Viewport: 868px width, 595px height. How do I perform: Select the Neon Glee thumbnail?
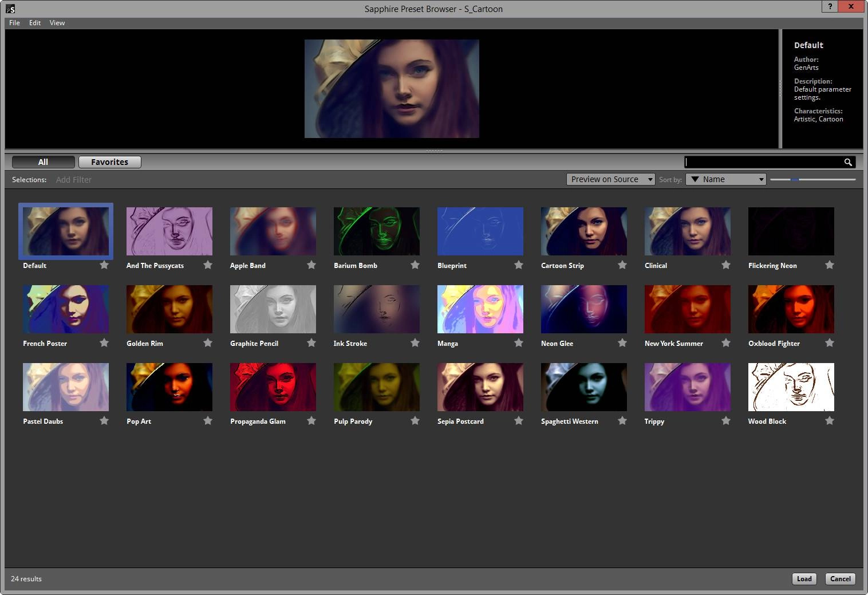[x=584, y=309]
